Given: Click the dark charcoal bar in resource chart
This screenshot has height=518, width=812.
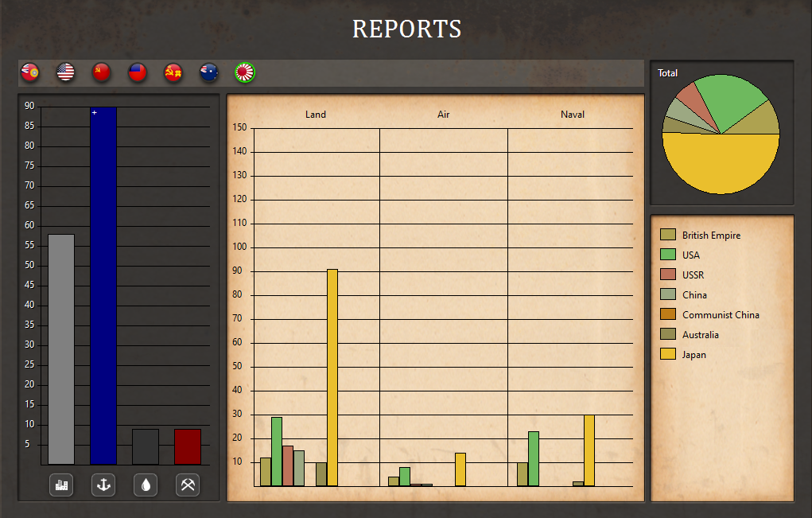Looking at the screenshot, I should point(146,446).
